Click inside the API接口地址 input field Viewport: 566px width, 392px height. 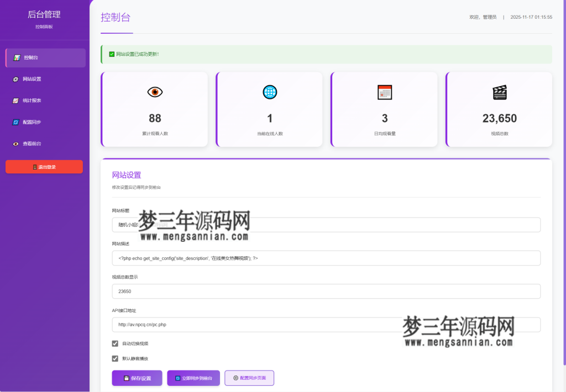click(326, 324)
